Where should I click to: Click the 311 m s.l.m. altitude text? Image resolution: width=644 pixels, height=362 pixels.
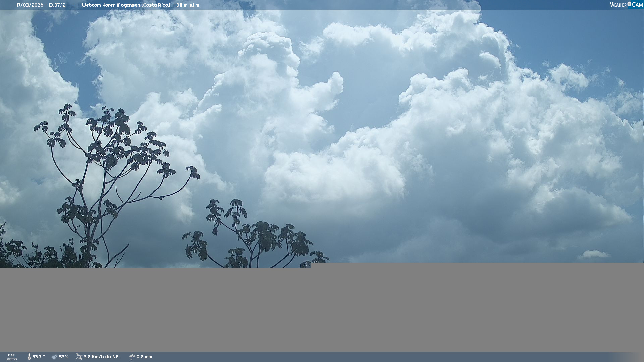[189, 5]
